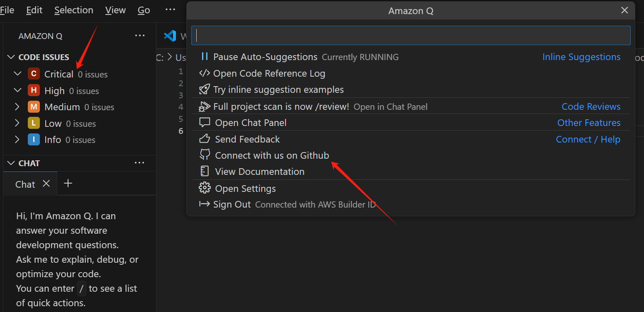Click the Info severity I badge
The image size is (644, 312).
point(34,139)
